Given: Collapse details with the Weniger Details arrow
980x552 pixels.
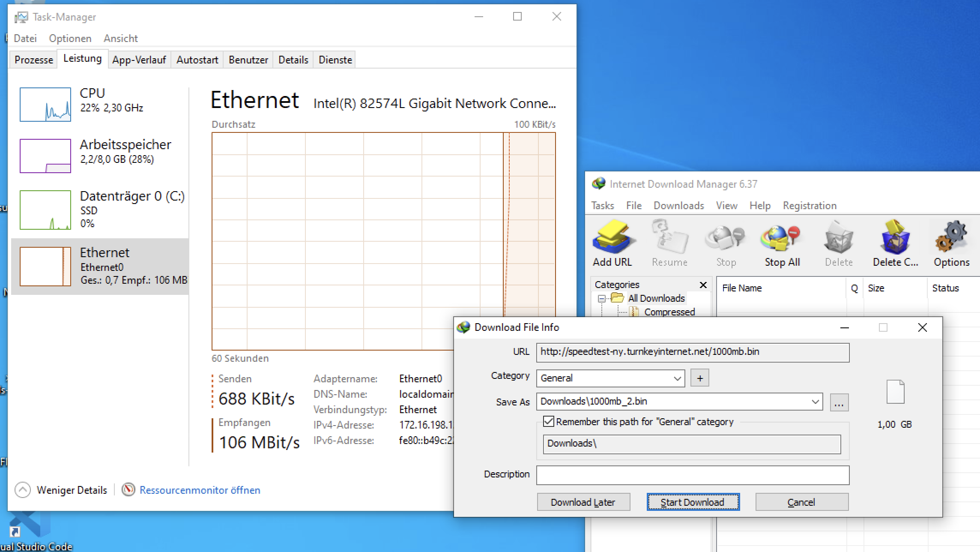Looking at the screenshot, I should [x=23, y=490].
